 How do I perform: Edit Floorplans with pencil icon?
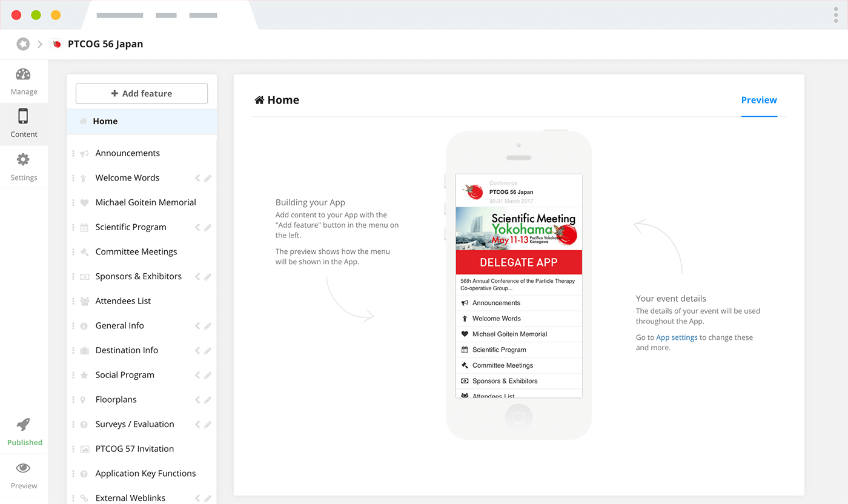207,400
